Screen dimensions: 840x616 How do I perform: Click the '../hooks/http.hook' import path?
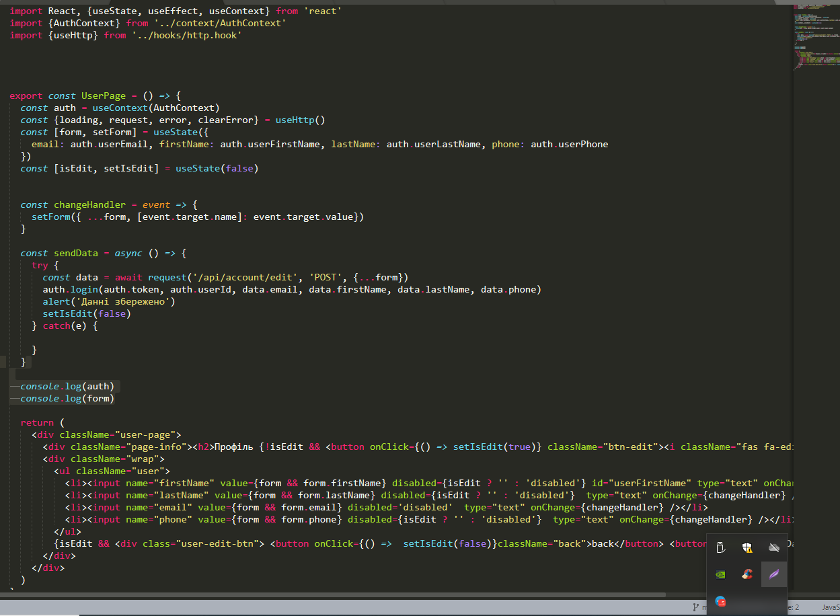click(x=187, y=35)
